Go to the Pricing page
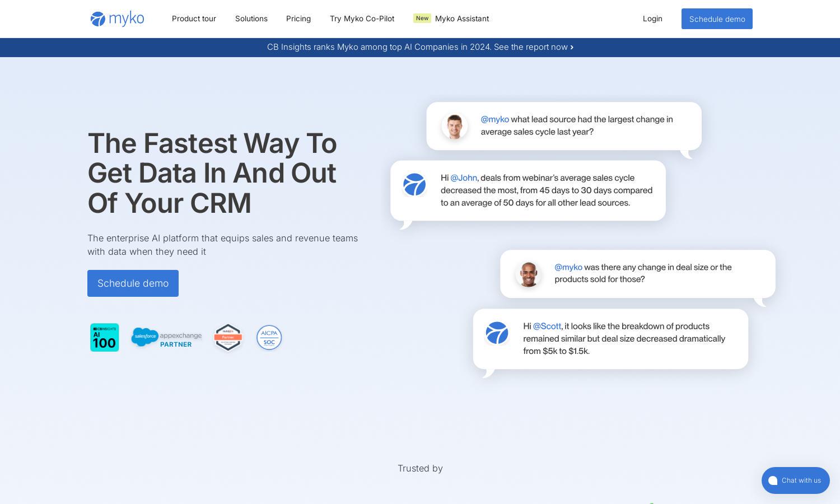The width and height of the screenshot is (840, 504). pyautogui.click(x=298, y=18)
